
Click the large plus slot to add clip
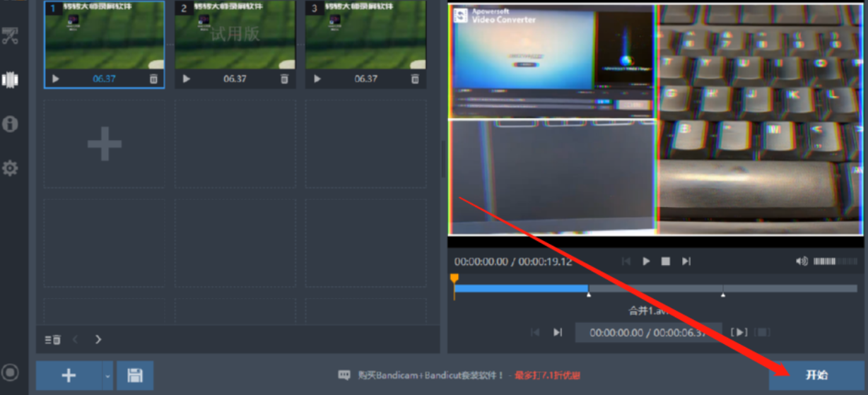(x=105, y=144)
